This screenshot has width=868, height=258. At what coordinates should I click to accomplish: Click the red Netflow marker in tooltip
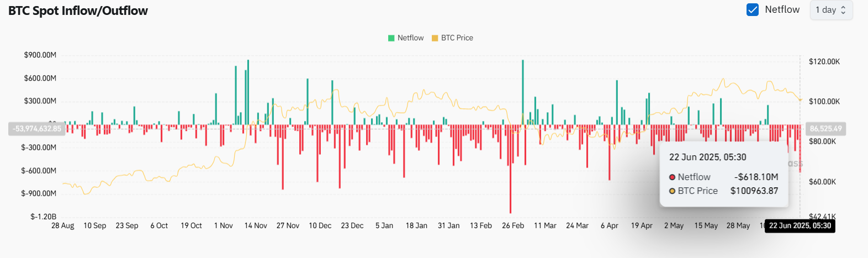tap(672, 177)
